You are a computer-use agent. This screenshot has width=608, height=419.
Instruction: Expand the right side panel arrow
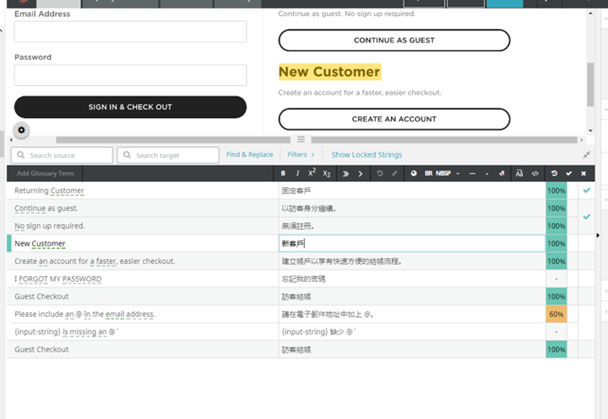[x=601, y=237]
